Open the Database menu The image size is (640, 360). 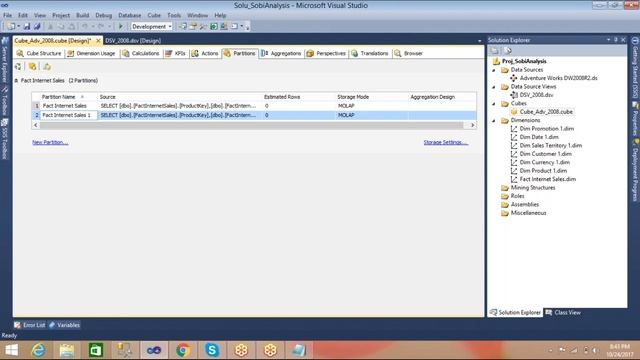tap(129, 15)
